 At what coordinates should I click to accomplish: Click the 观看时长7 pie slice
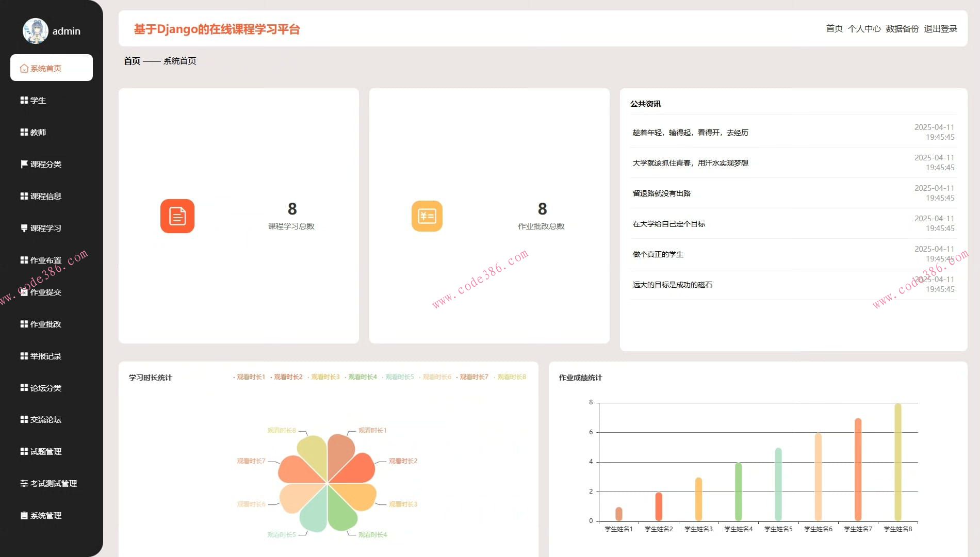point(298,469)
